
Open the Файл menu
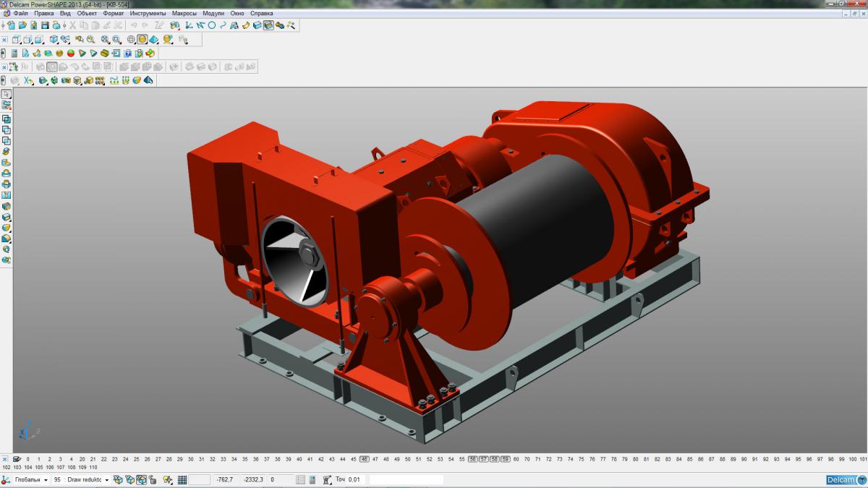point(21,13)
